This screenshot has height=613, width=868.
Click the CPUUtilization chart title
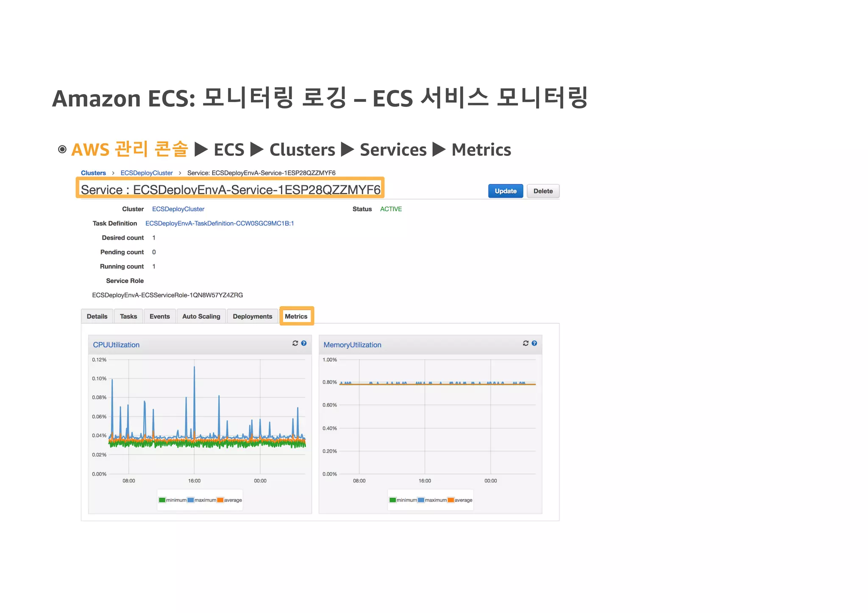click(116, 345)
